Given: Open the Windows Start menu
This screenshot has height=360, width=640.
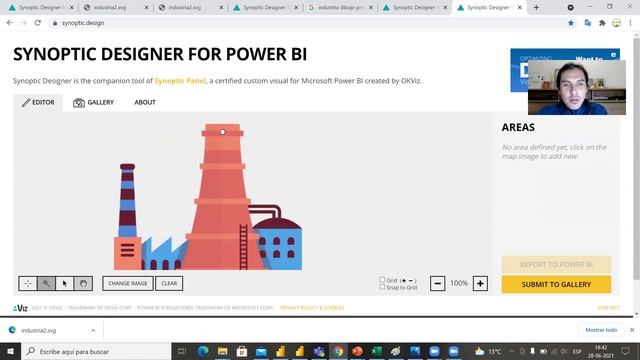Looking at the screenshot, I should tap(10, 351).
